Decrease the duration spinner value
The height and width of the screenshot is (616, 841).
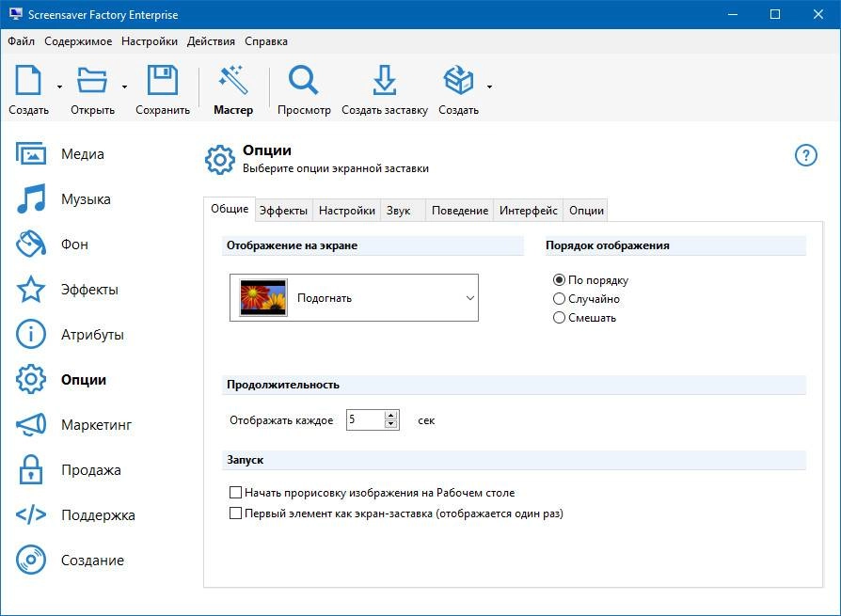pos(391,424)
